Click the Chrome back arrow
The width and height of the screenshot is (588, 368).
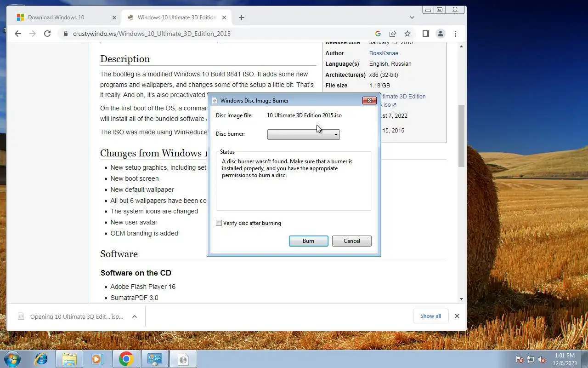pyautogui.click(x=17, y=34)
